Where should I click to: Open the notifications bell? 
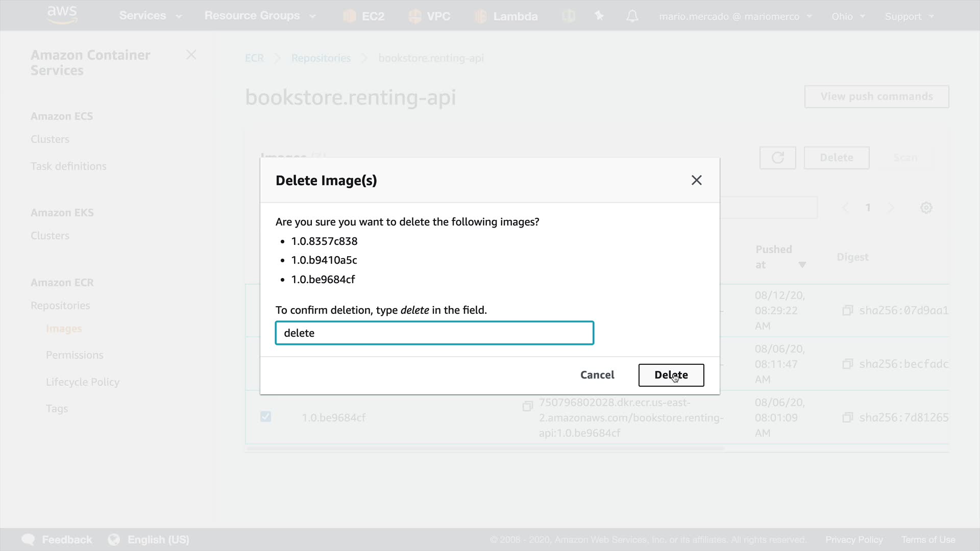coord(632,16)
